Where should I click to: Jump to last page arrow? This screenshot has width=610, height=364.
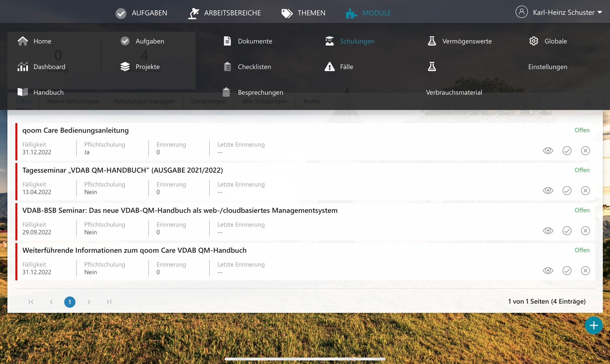tap(109, 302)
